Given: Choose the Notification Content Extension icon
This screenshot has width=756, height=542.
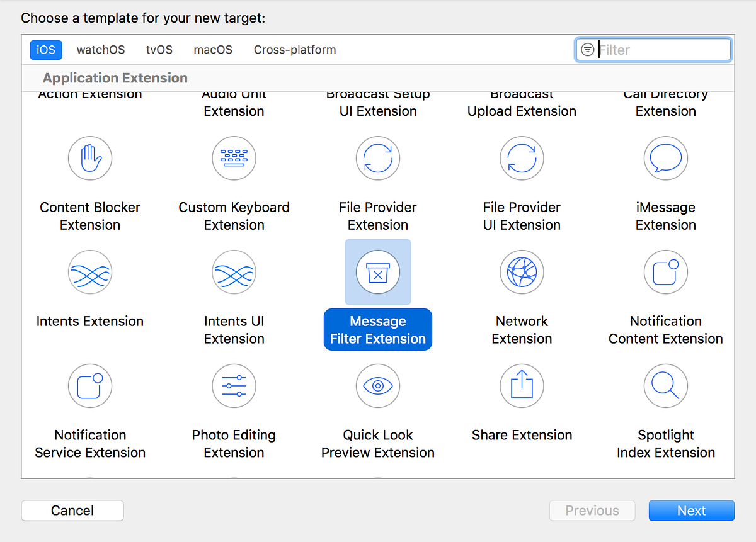Looking at the screenshot, I should tap(666, 272).
